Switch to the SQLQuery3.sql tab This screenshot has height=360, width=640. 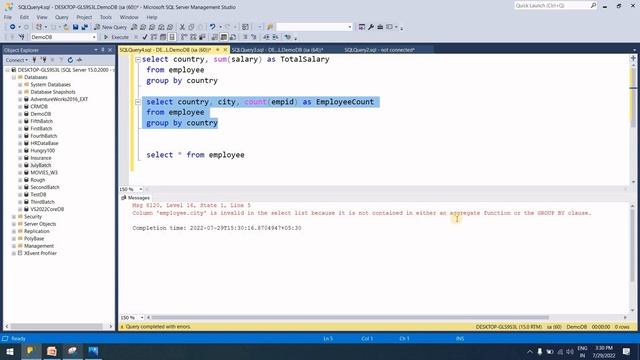coord(278,50)
